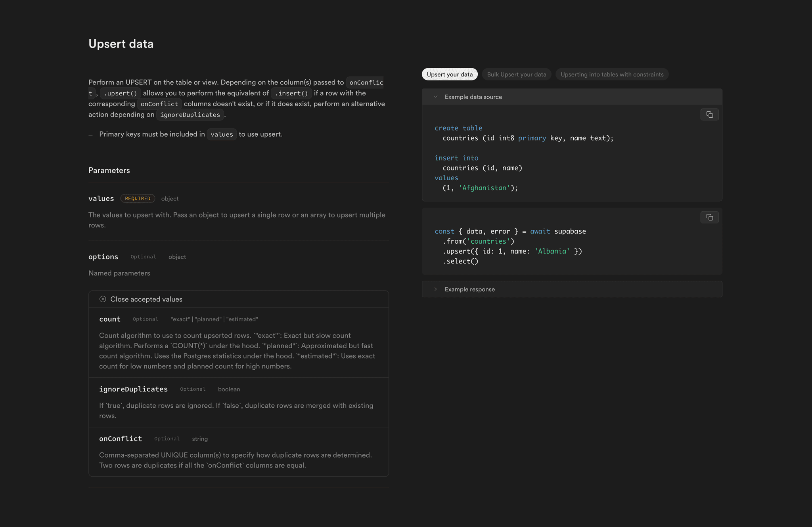Click the count parameter heading
This screenshot has width=812, height=527.
(110, 319)
